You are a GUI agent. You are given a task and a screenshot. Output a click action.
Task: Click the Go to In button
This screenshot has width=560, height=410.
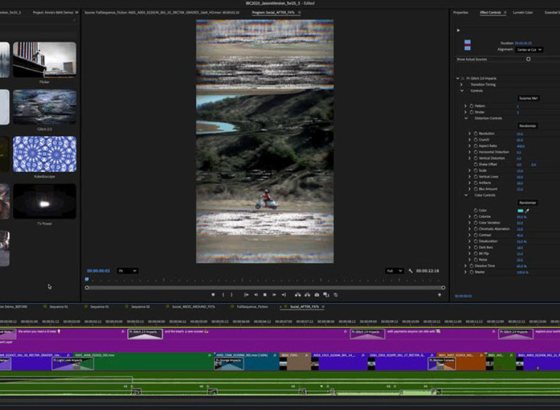(x=246, y=295)
